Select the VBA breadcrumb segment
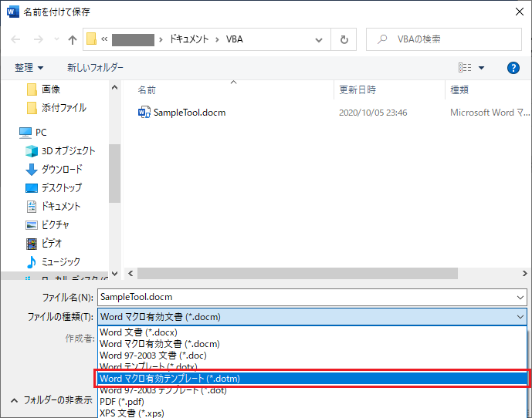532x418 pixels. (235, 39)
